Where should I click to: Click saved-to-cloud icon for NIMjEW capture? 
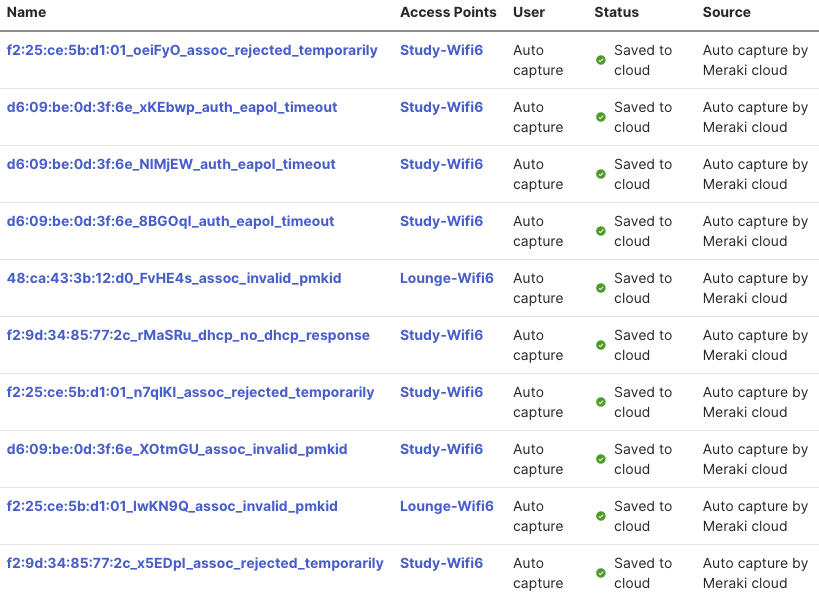click(x=601, y=174)
